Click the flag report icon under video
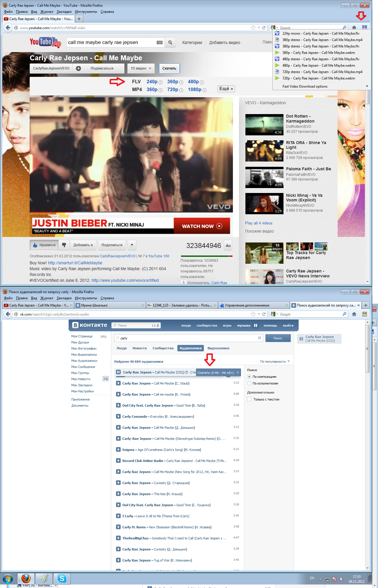The image size is (378, 588). point(132,245)
